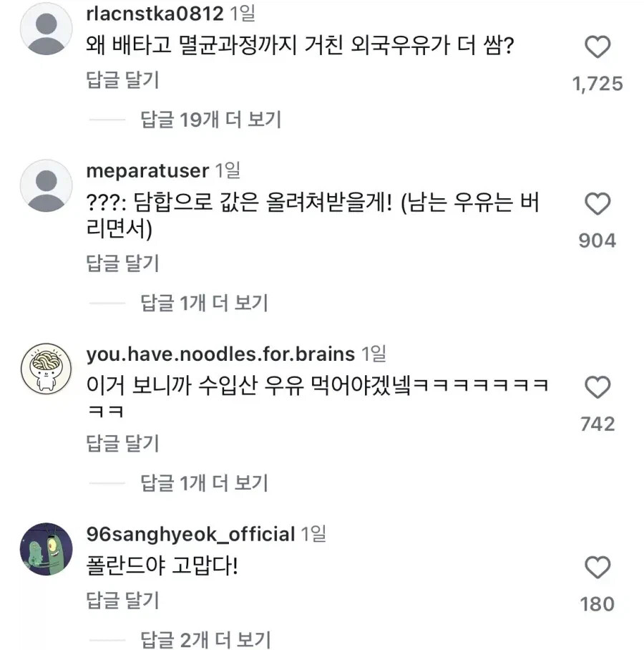
Task: Visit meparatuser username link
Action: (147, 171)
